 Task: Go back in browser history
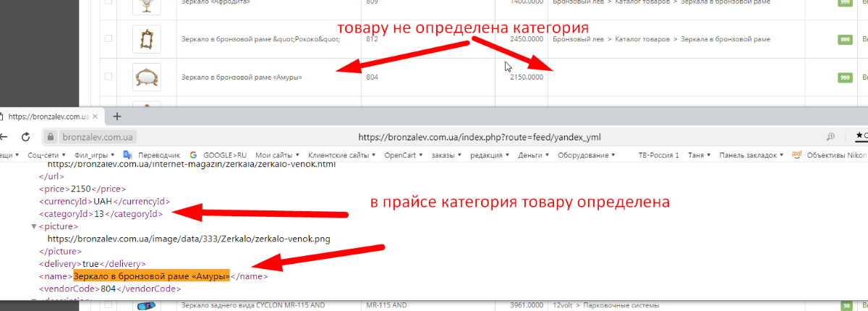click(4, 136)
